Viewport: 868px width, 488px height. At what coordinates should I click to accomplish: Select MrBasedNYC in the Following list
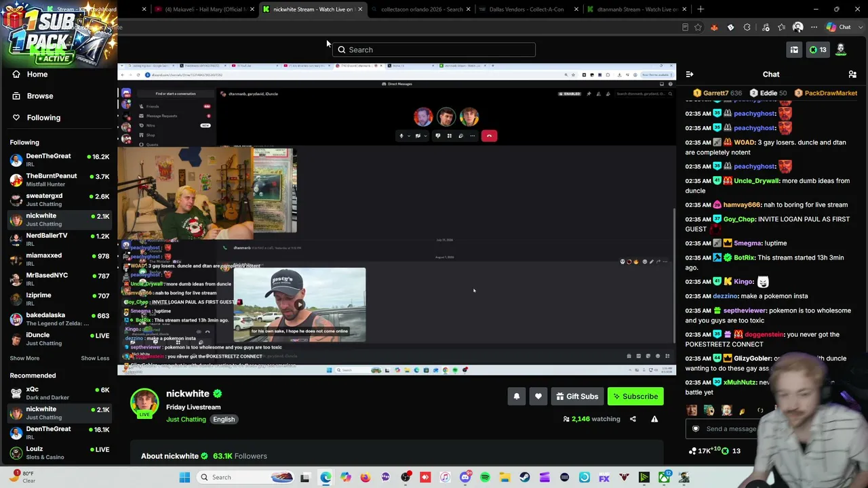(x=60, y=279)
